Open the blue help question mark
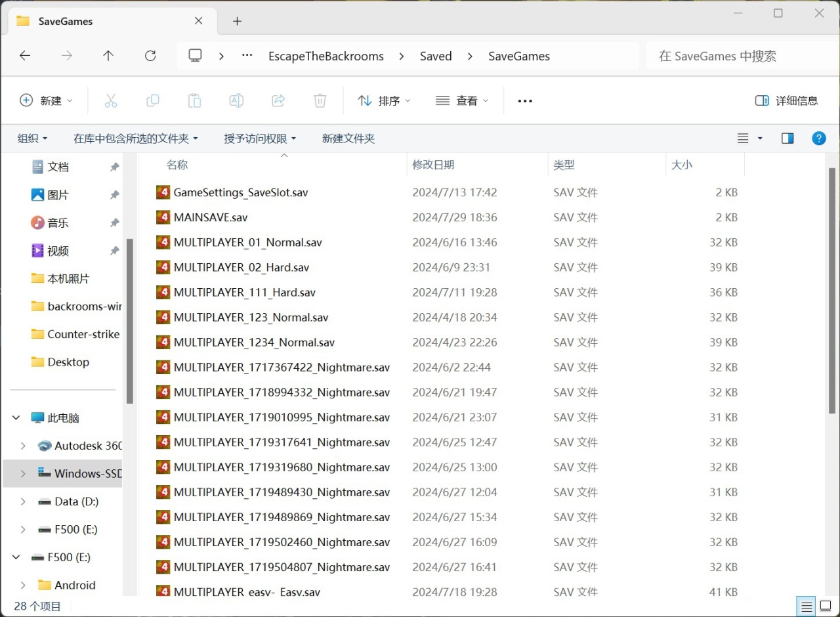The width and height of the screenshot is (840, 617). [x=818, y=138]
